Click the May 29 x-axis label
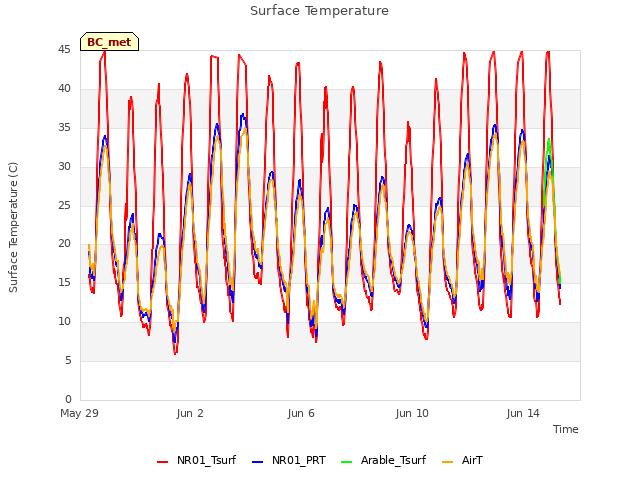 [x=79, y=413]
